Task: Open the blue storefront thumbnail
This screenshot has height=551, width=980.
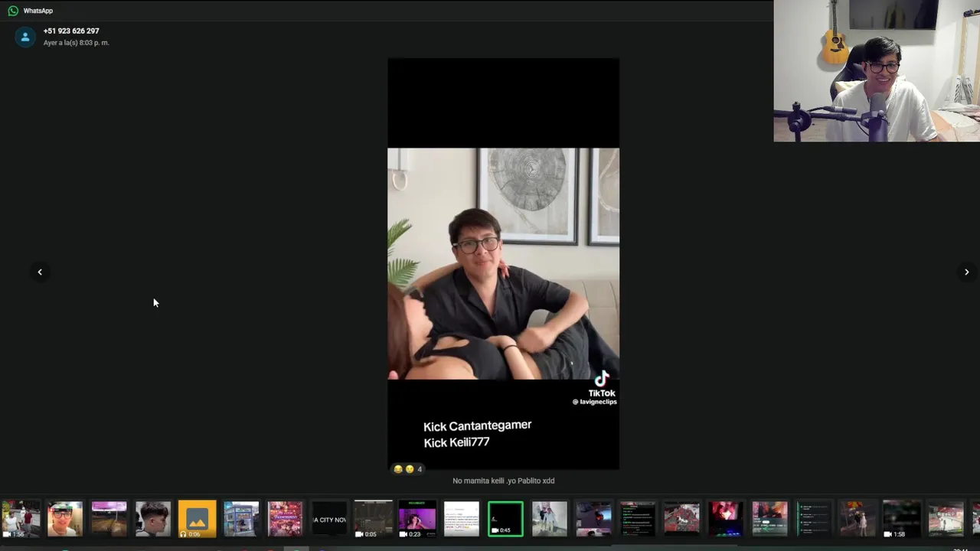Action: click(241, 519)
